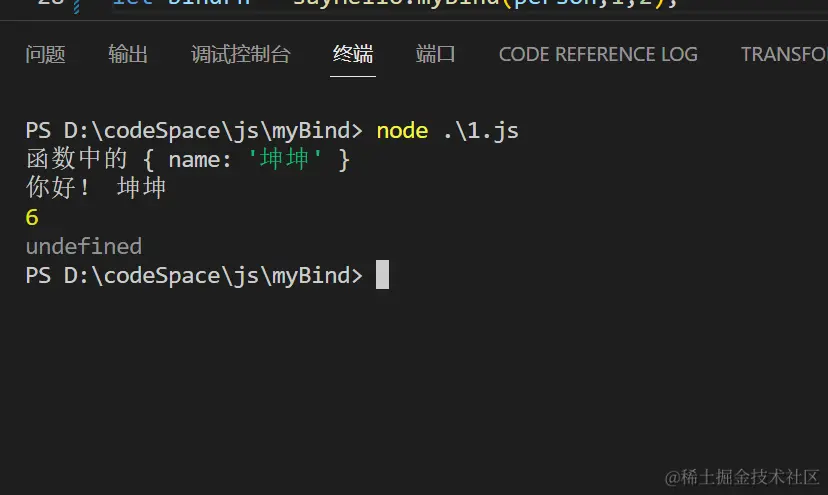
Task: Click the 'node .\1.js' command text
Action: [x=447, y=130]
